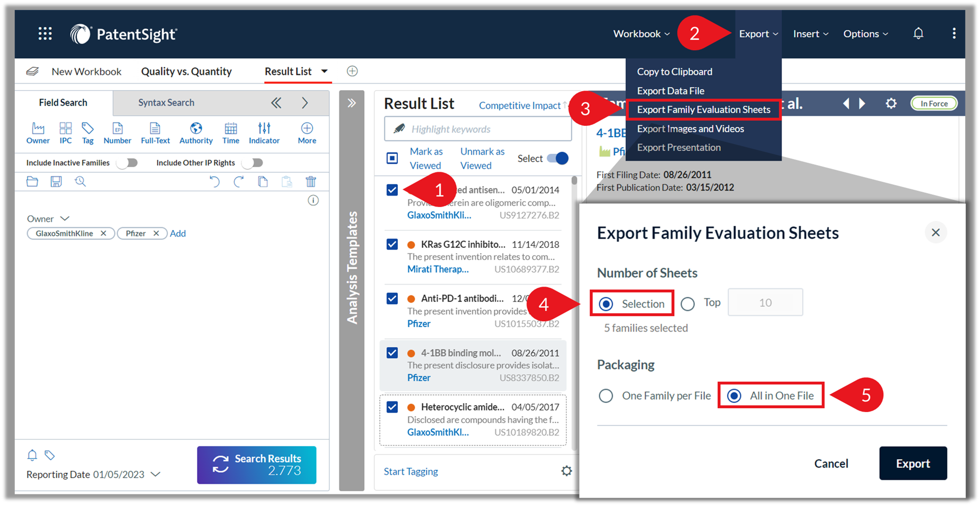Uncheck the Anti-PD-1 antibodies family
This screenshot has height=506, width=980.
[x=392, y=298]
